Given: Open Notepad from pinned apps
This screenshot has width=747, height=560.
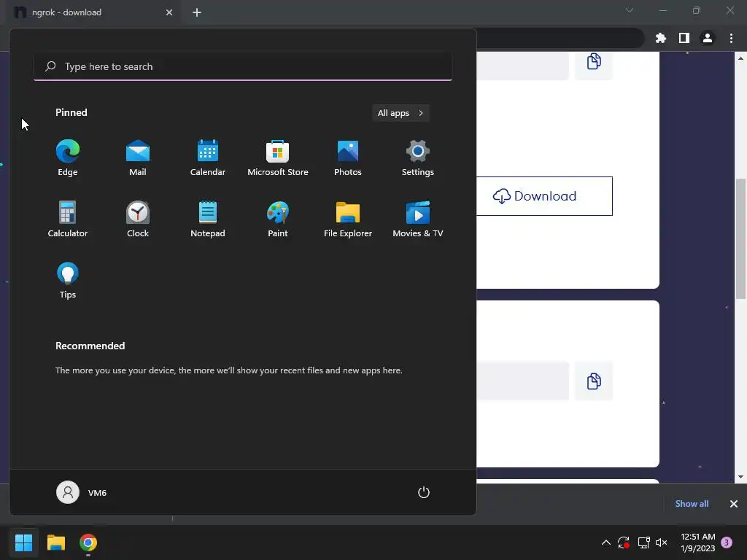Looking at the screenshot, I should 208,219.
